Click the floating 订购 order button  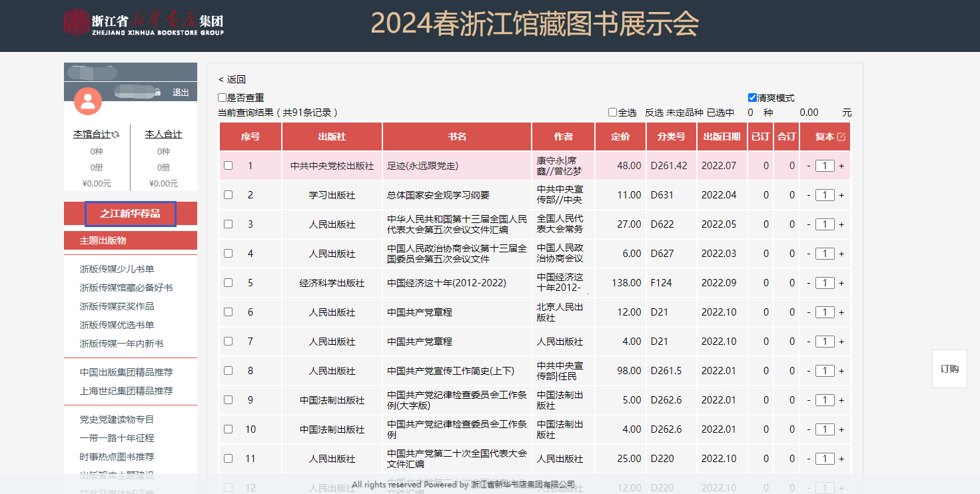tap(949, 369)
